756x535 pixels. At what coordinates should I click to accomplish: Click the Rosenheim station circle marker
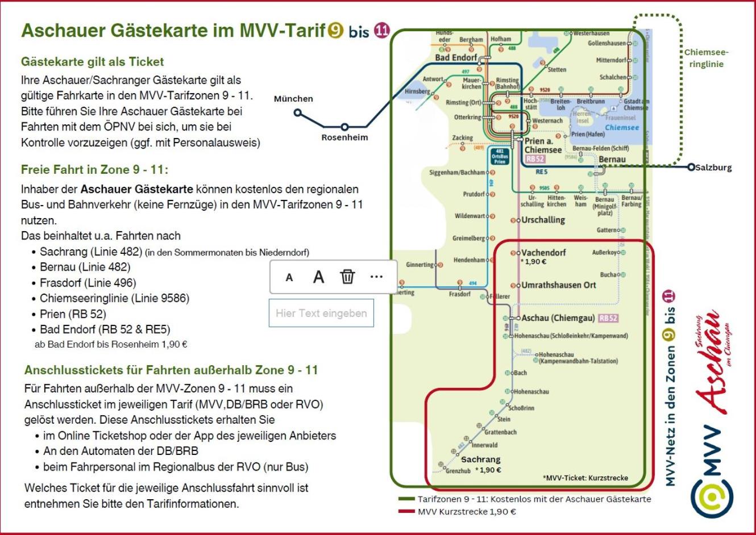[x=344, y=127]
